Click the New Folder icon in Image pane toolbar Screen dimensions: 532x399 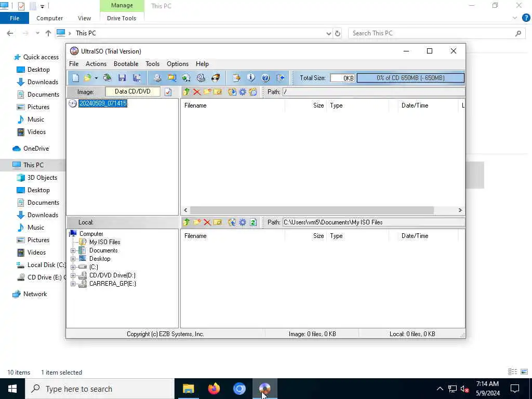click(207, 92)
